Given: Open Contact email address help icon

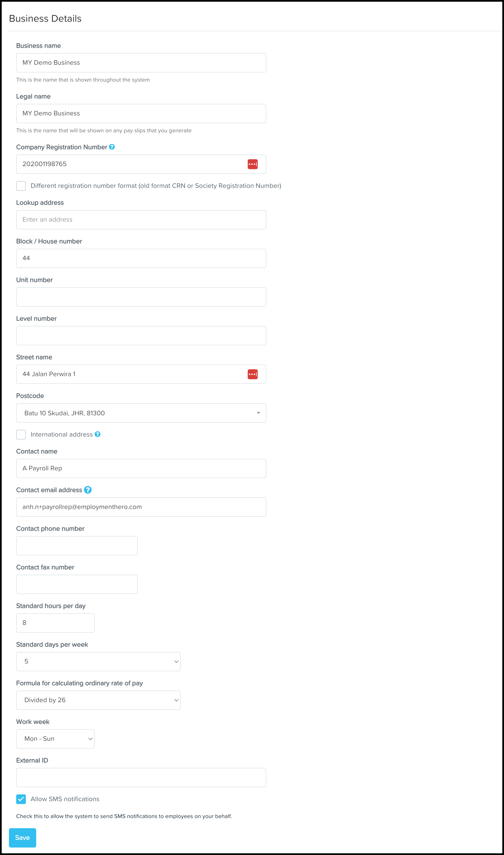Looking at the screenshot, I should click(88, 490).
